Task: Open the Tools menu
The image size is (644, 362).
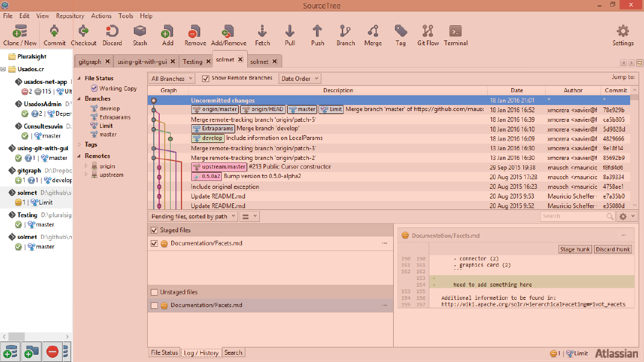Action: 125,16
